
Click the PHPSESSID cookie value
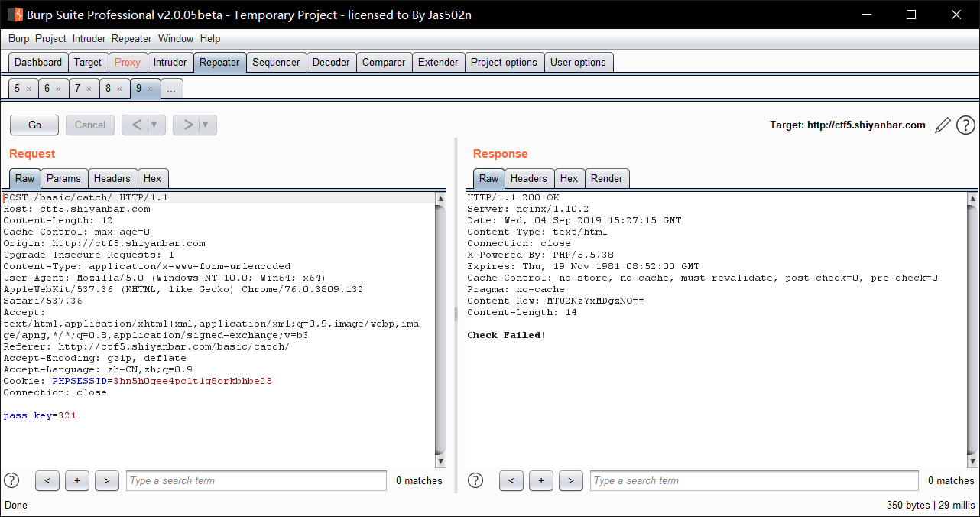[193, 381]
